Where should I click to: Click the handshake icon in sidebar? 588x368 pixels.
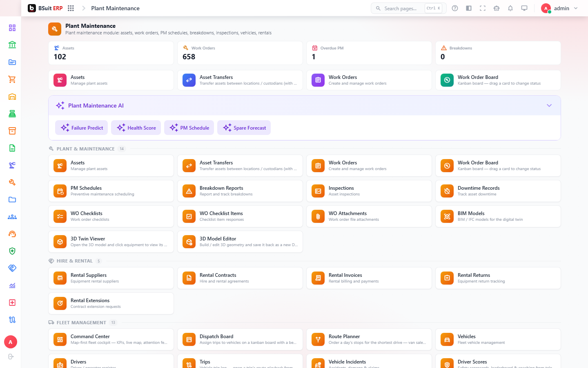(x=12, y=268)
